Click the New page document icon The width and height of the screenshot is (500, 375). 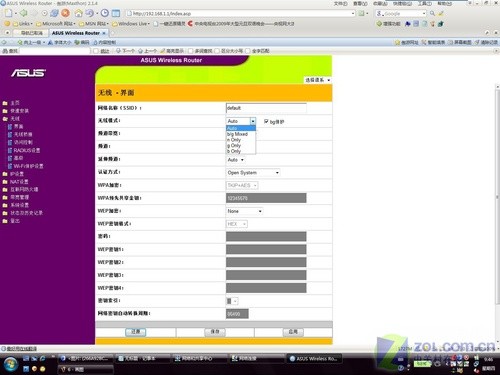click(x=9, y=13)
